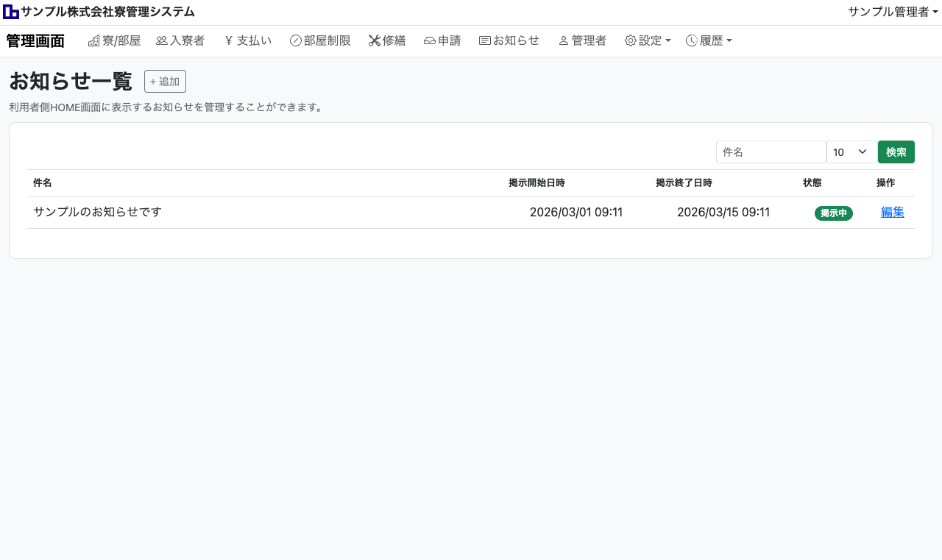The width and height of the screenshot is (942, 560).
Task: Click the gear icon beside 設定
Action: pyautogui.click(x=631, y=41)
